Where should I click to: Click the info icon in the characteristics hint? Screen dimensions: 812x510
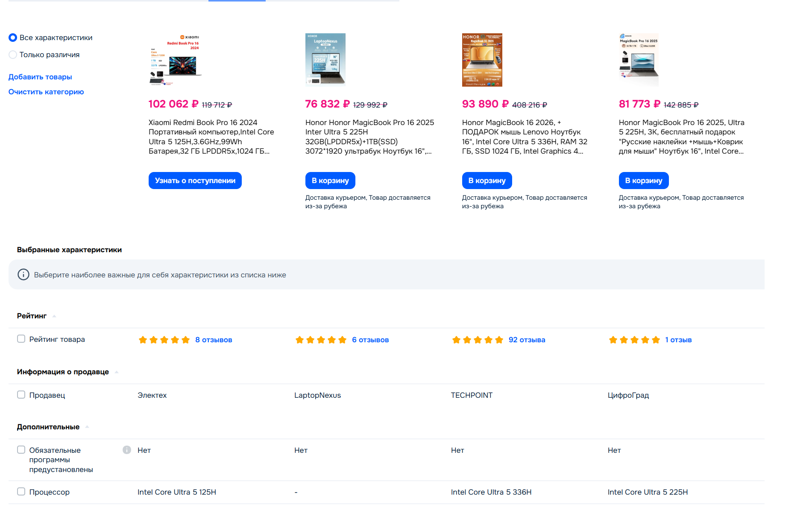coord(23,274)
